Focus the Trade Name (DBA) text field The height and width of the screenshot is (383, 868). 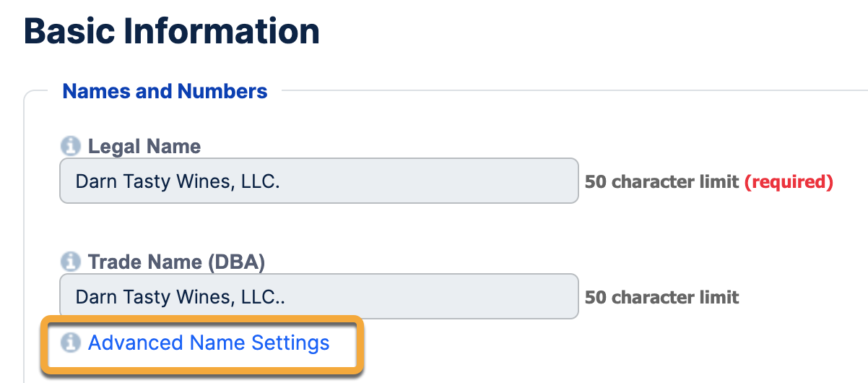(x=318, y=296)
